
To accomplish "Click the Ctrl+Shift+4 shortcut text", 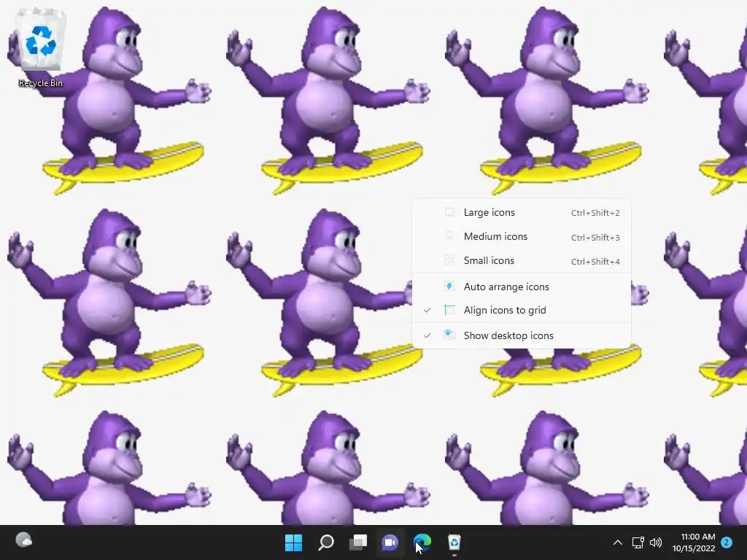I will 595,262.
